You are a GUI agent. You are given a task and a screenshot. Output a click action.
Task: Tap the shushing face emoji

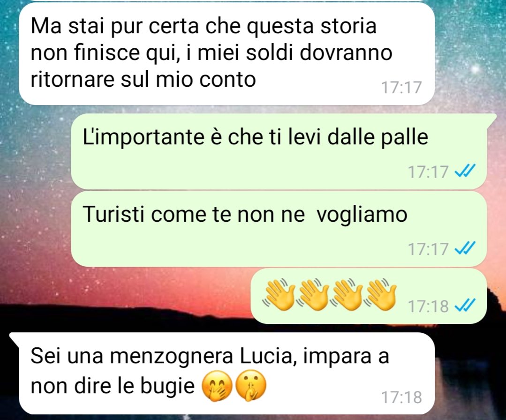coord(251,386)
